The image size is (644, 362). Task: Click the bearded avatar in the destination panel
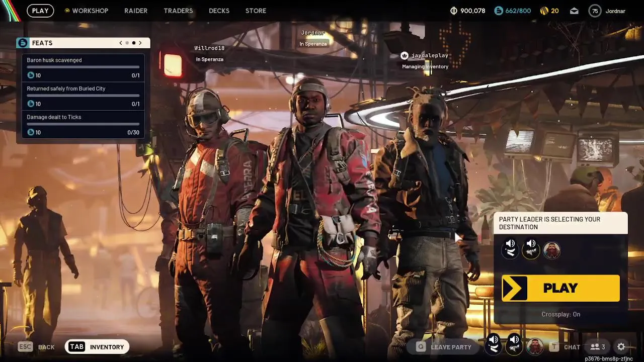[551, 250]
